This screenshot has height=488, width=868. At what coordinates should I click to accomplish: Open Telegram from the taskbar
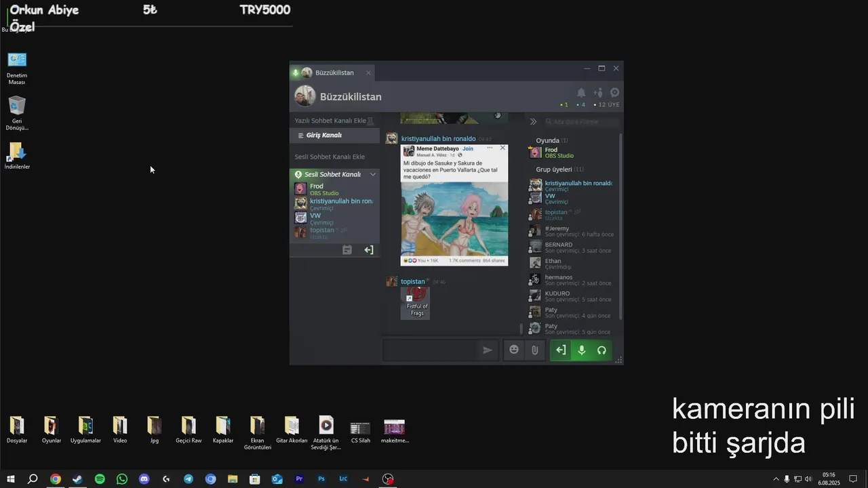189,479
